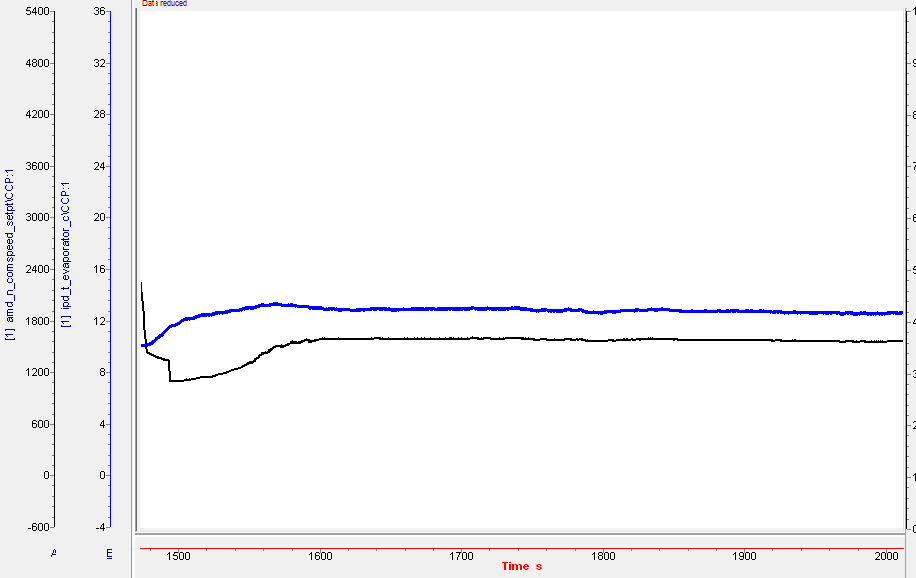This screenshot has width=916, height=578.
Task: Click the 36 value on temperature axis
Action: point(100,12)
